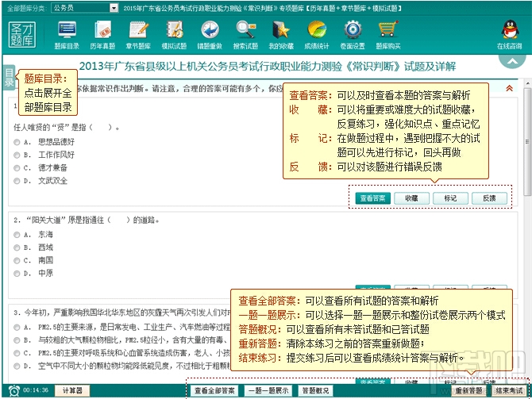Click the 在线咨询 QQ penguin icon

coord(510,35)
